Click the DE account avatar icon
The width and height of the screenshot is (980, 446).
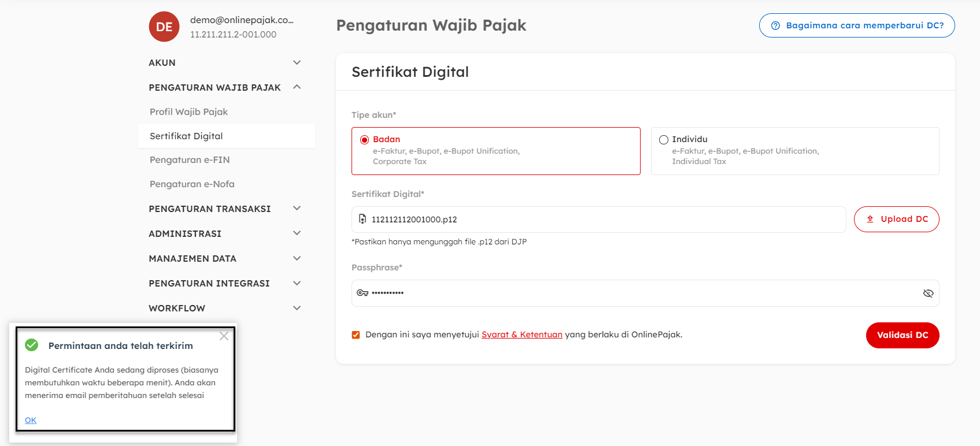tap(164, 27)
